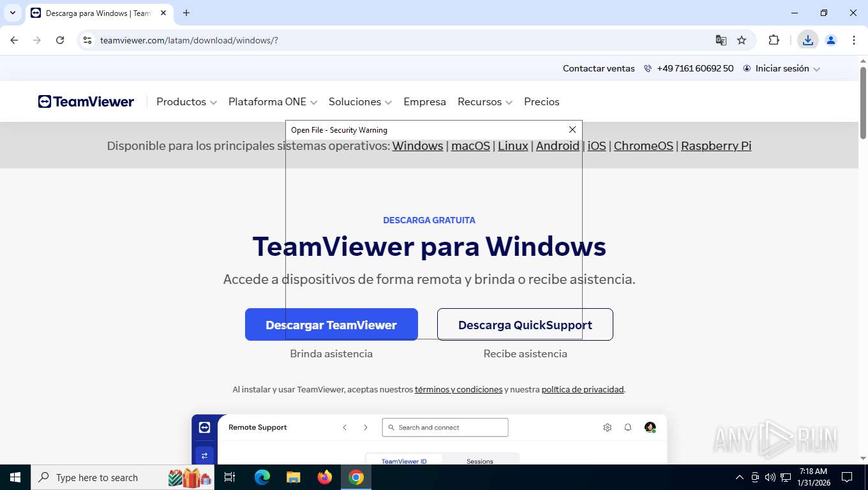868x490 pixels.
Task: Open notifications bell in Remote Support preview
Action: point(628,427)
